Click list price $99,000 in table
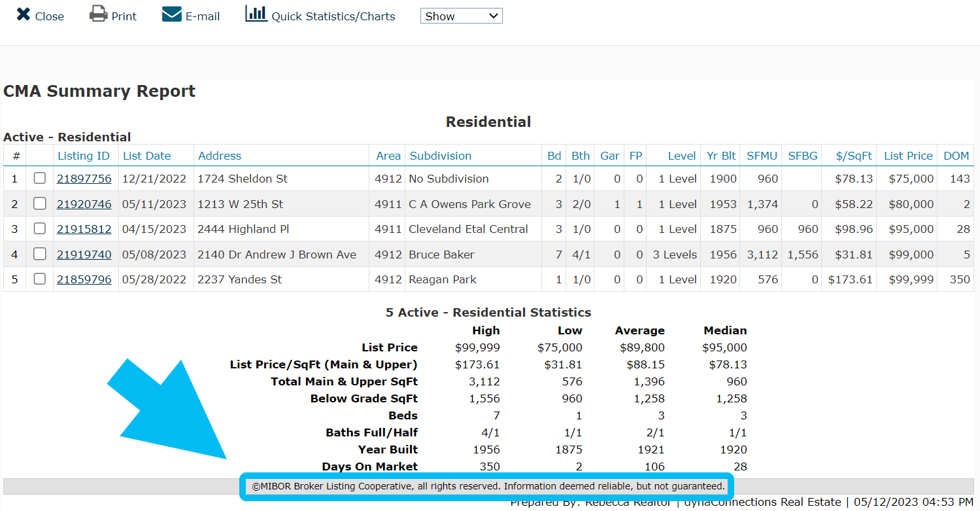 pyautogui.click(x=911, y=255)
